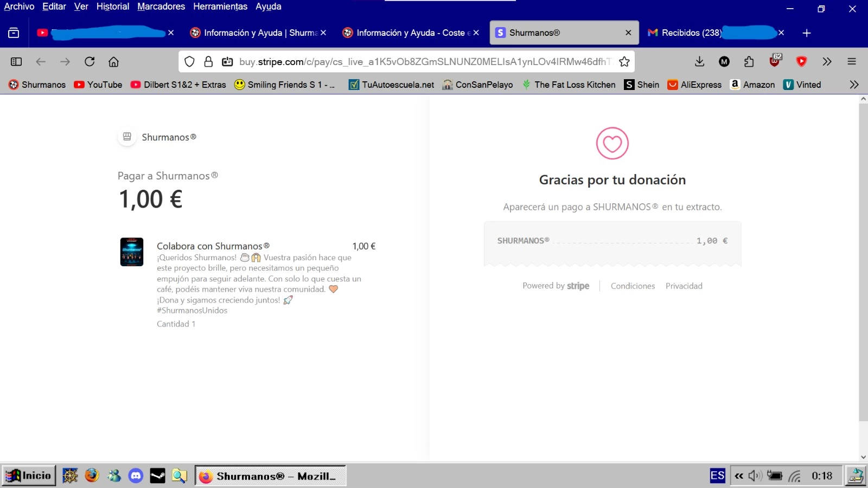Reload the current page
The image size is (868, 488).
[x=90, y=62]
